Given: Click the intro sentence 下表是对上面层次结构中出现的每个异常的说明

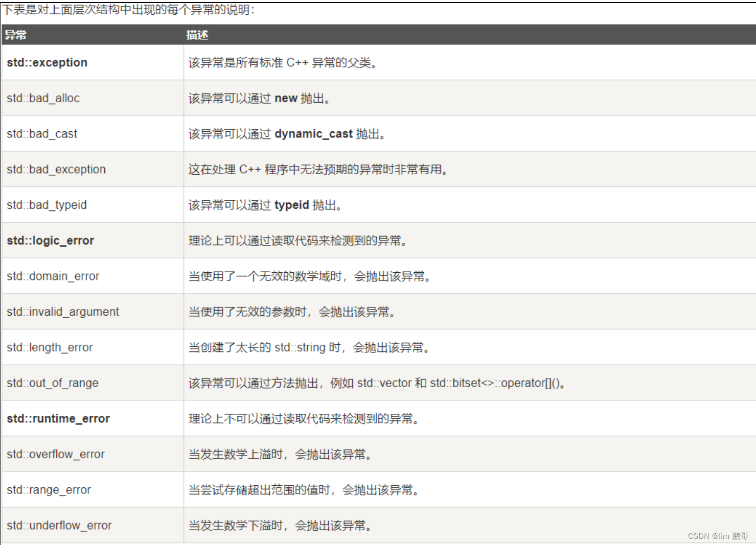Looking at the screenshot, I should tap(128, 10).
